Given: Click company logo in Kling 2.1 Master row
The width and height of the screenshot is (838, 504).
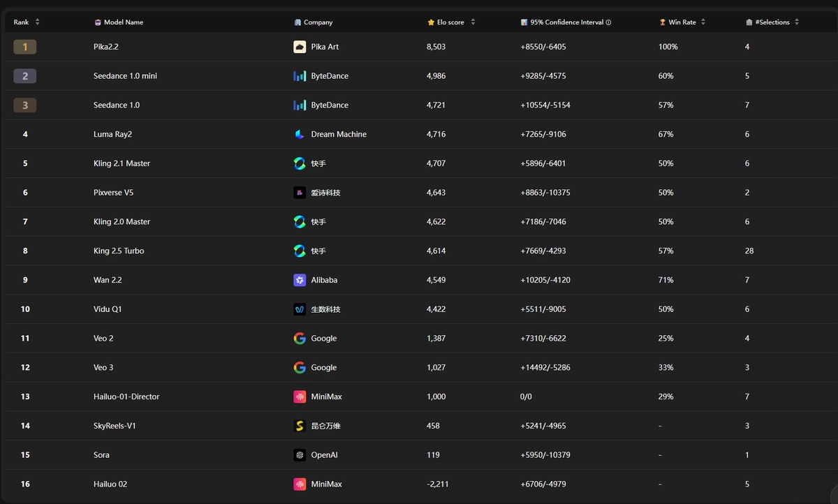Looking at the screenshot, I should 300,163.
